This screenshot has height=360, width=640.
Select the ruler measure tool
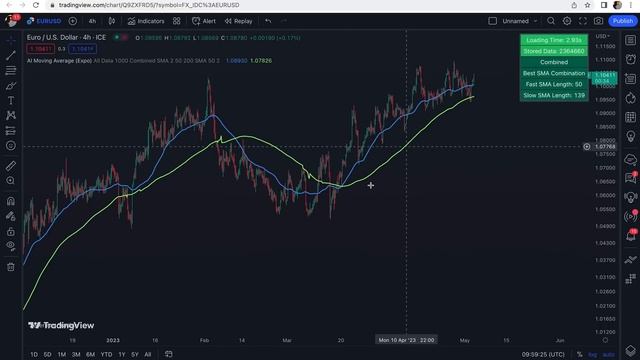click(11, 166)
